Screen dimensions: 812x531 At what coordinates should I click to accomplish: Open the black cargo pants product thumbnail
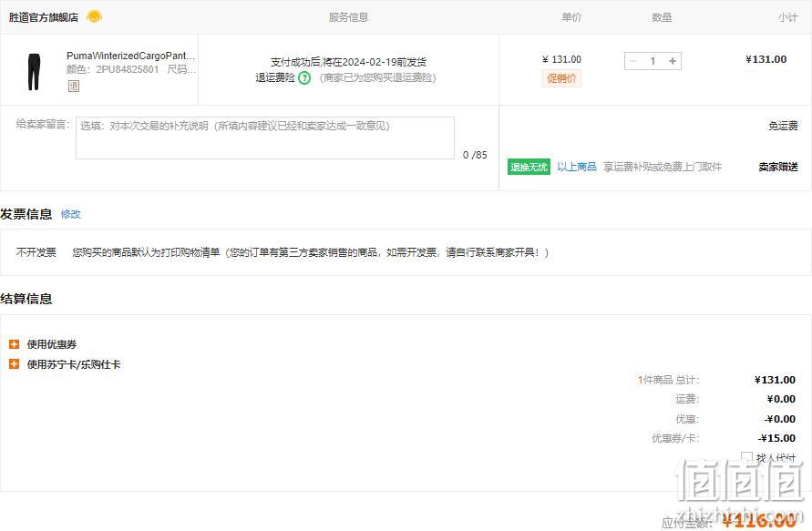[34, 71]
